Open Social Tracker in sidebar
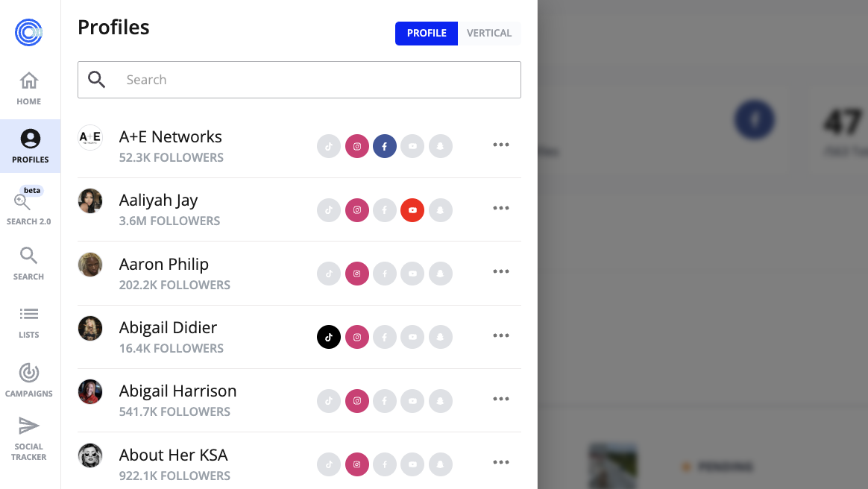Screen dimensions: 868x489 (29, 438)
